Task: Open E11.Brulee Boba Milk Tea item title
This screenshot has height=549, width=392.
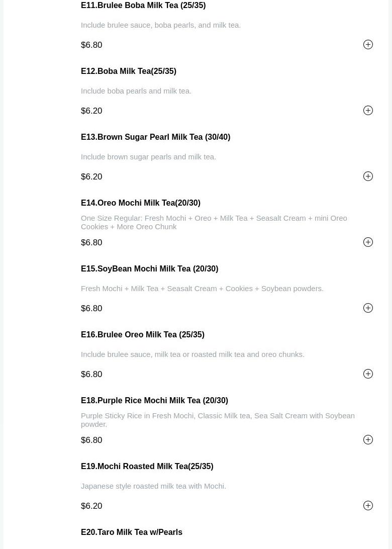Action: pos(143,6)
